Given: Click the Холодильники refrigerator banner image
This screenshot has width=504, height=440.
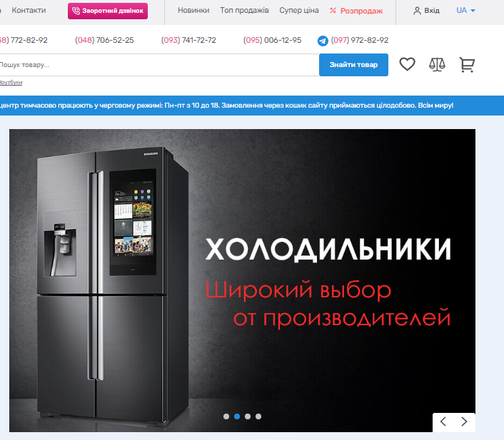Looking at the screenshot, I should coord(242,280).
